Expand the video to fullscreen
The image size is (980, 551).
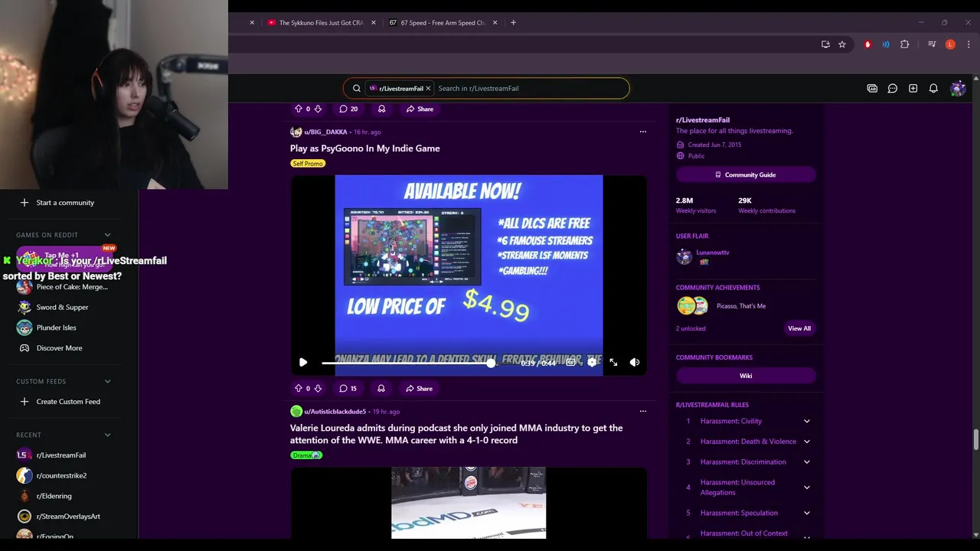[613, 362]
